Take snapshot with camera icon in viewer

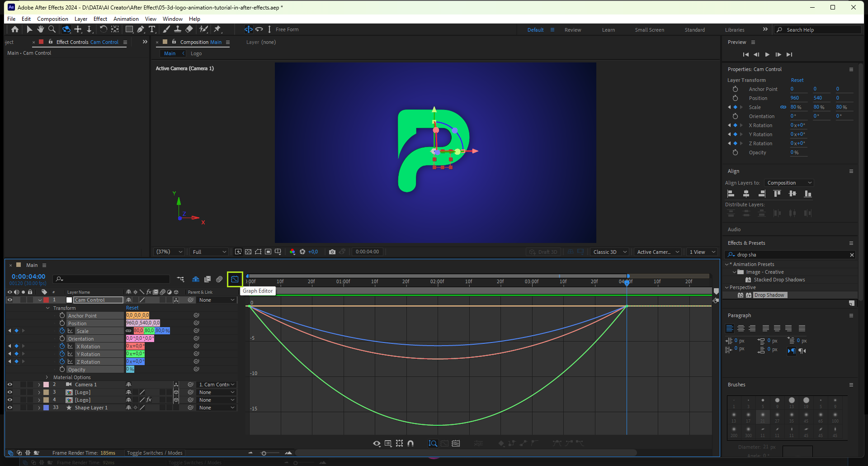[332, 252]
